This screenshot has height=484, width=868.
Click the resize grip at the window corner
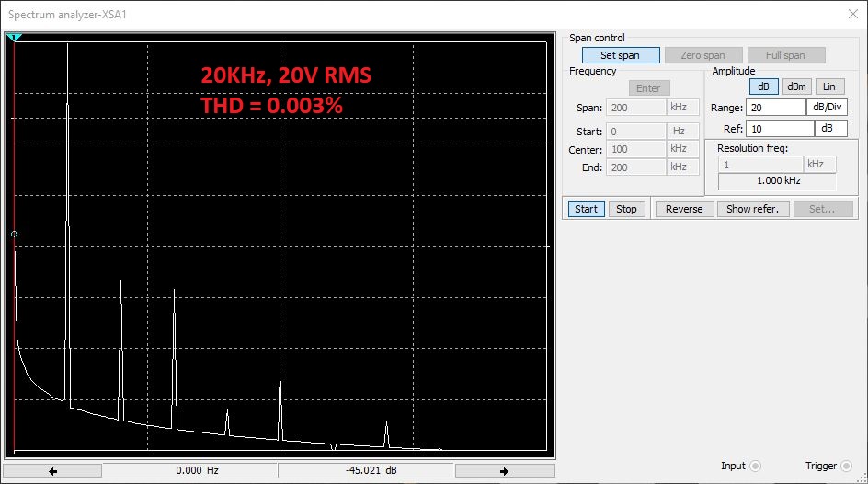(862, 478)
